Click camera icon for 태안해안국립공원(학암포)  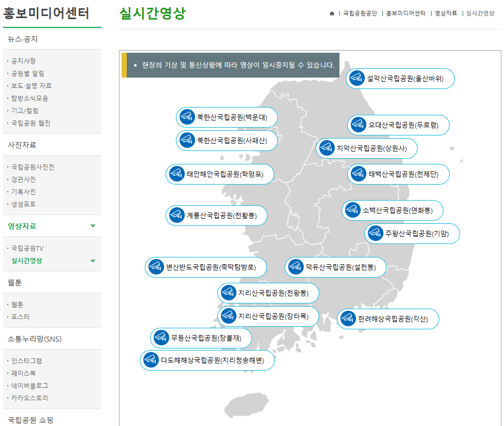[176, 174]
